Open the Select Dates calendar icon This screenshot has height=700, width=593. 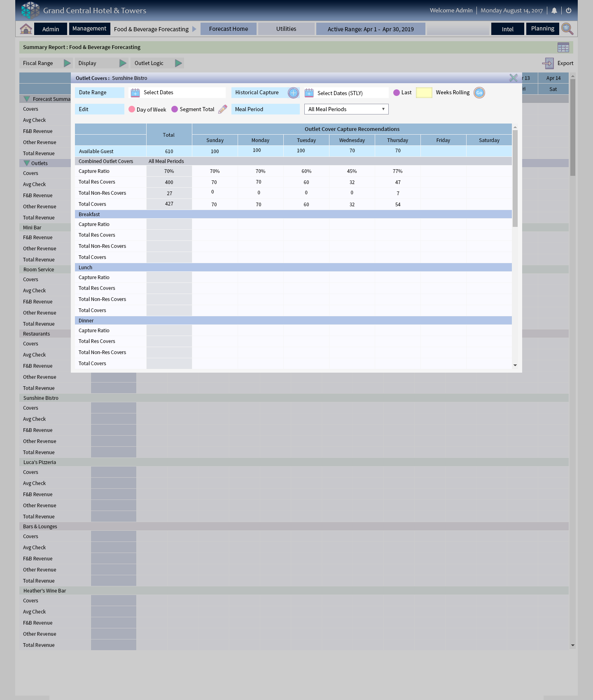click(135, 93)
